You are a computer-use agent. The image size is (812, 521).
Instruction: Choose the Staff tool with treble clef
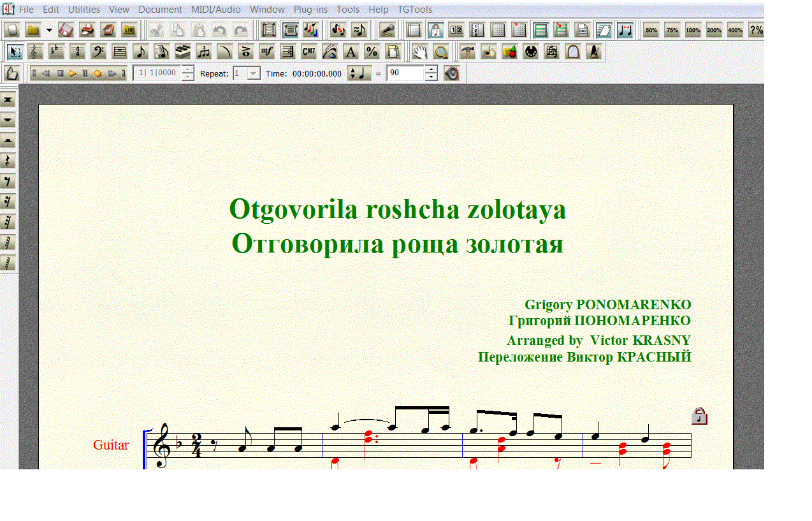click(36, 52)
